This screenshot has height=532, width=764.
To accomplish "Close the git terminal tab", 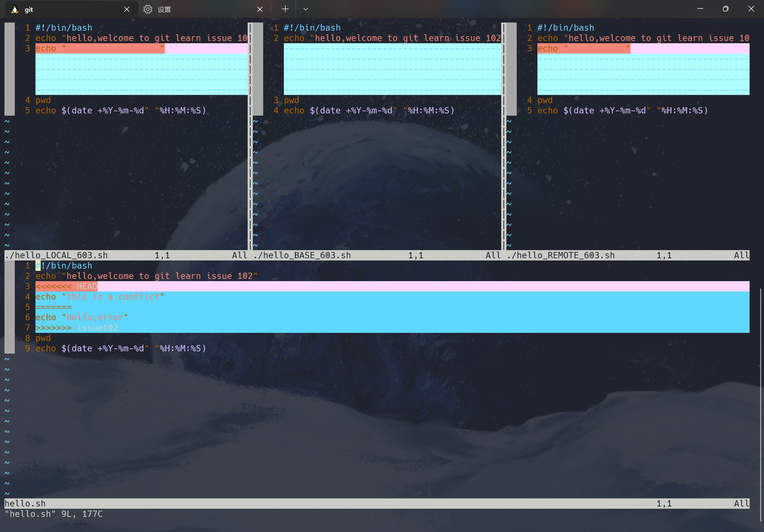I will 127,10.
